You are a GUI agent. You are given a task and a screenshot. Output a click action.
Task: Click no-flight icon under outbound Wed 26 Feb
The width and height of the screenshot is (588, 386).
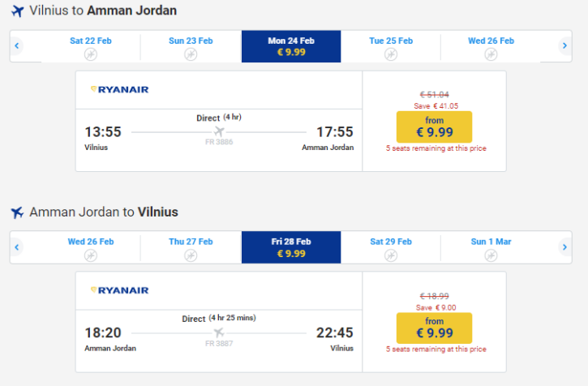coord(491,54)
